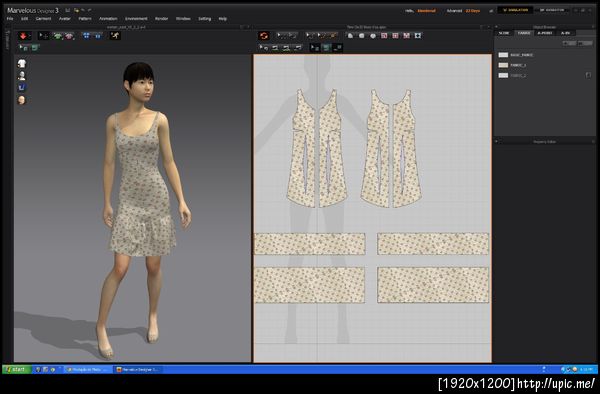Click the white T-shirt garment display icon
Screen dimensions: 600x394
click(22, 63)
